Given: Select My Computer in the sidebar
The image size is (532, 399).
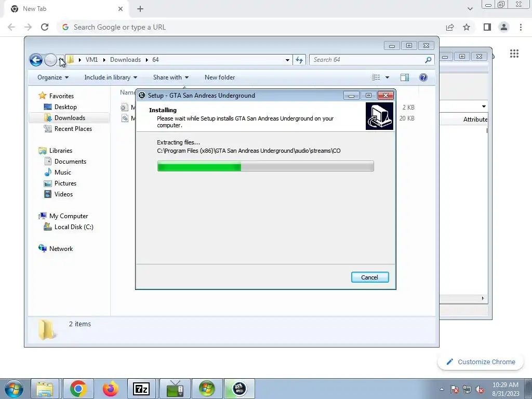Looking at the screenshot, I should point(68,216).
